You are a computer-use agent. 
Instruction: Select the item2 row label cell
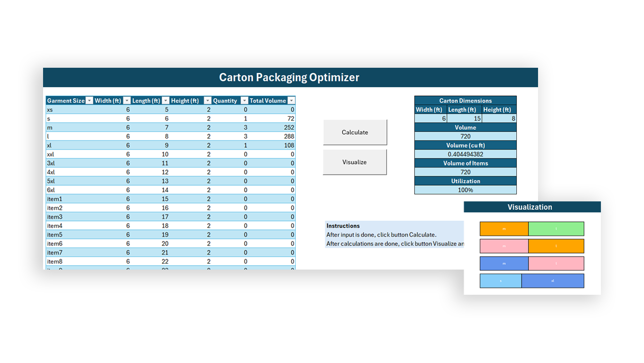[70, 208]
